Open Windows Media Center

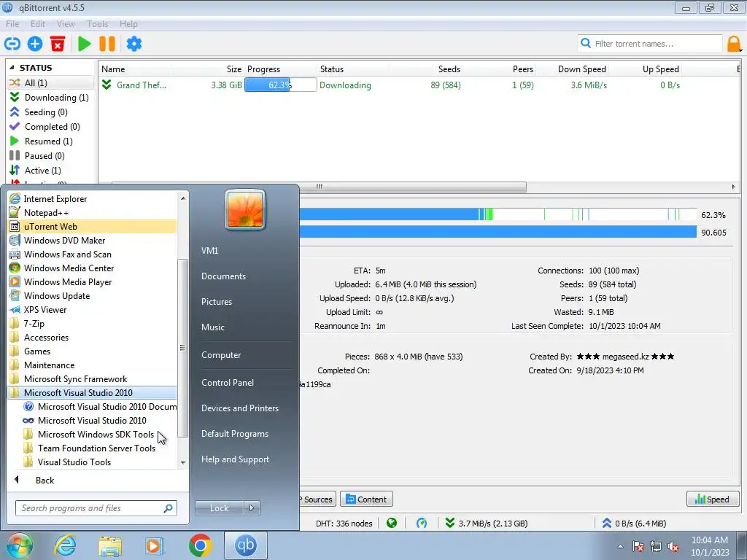[x=93, y=268]
